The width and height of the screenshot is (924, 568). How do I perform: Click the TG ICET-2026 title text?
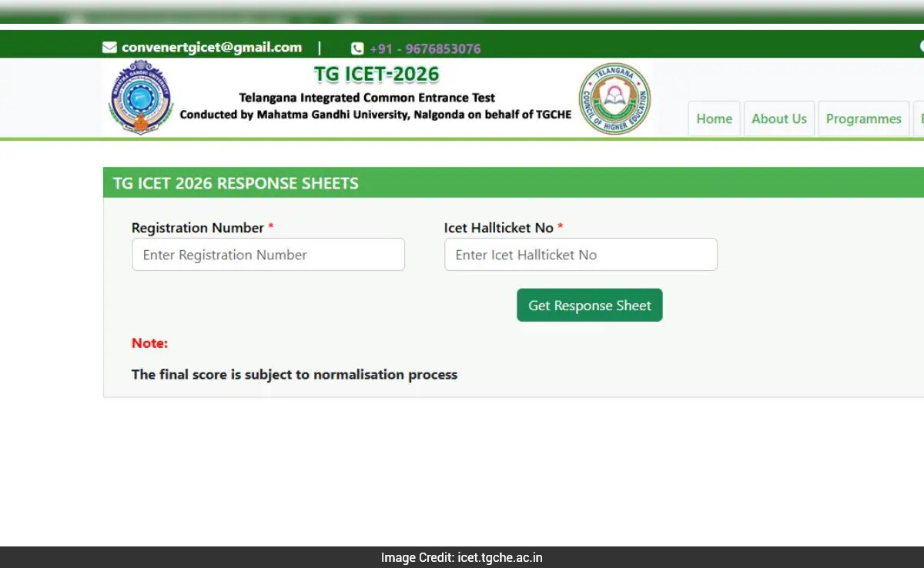point(377,75)
